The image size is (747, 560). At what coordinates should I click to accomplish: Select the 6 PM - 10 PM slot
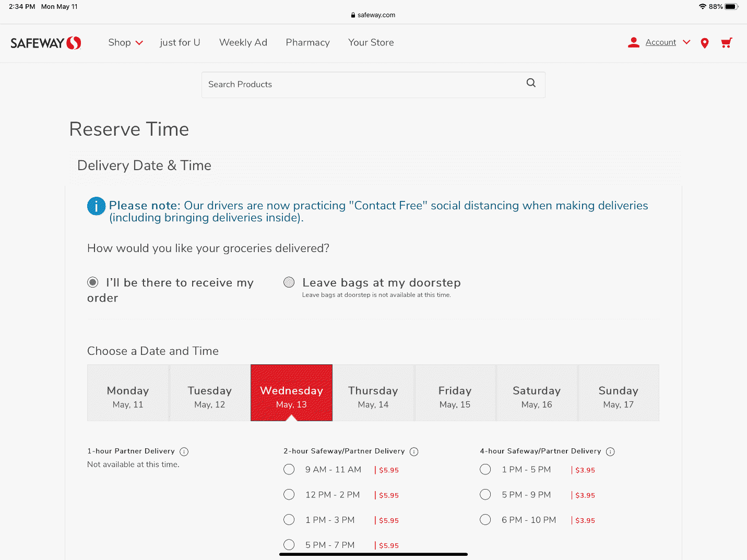pyautogui.click(x=485, y=520)
